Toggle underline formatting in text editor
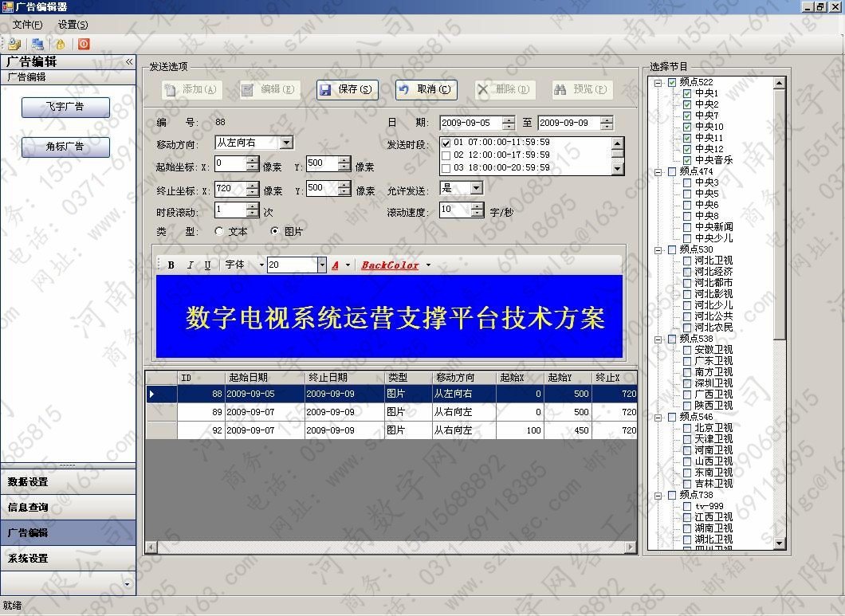 pyautogui.click(x=207, y=265)
